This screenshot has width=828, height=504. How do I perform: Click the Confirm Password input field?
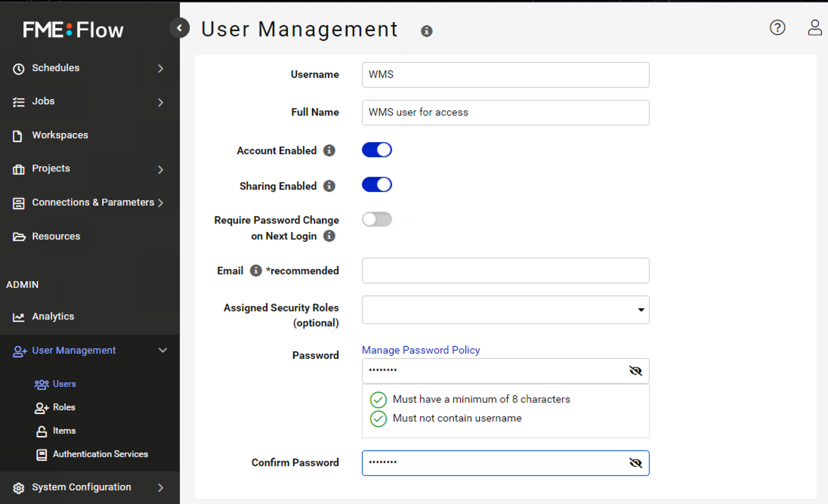(505, 462)
